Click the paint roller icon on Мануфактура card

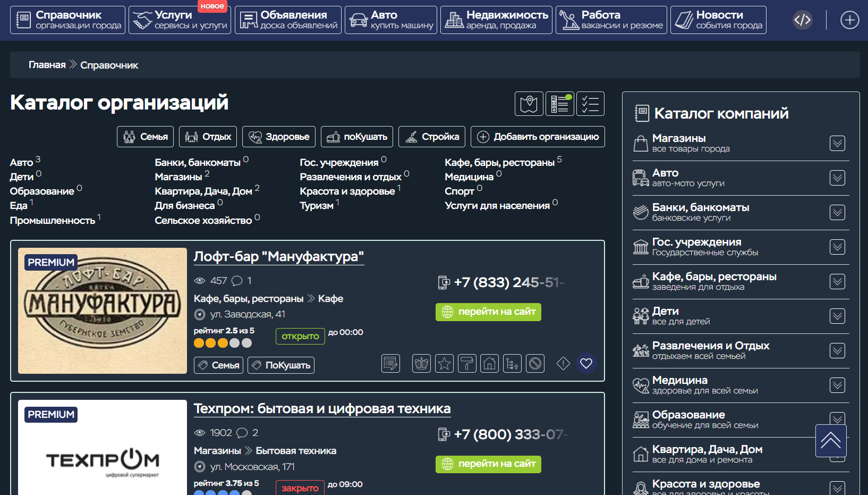pyautogui.click(x=467, y=364)
